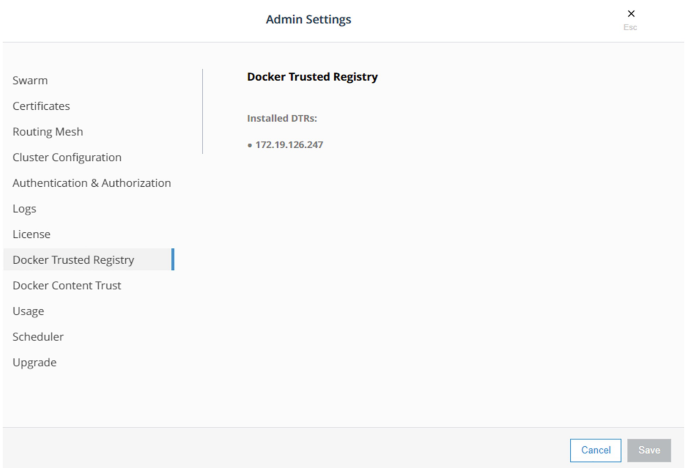Go to Routing Mesh settings
Viewport: 685px width, 468px height.
tap(48, 132)
